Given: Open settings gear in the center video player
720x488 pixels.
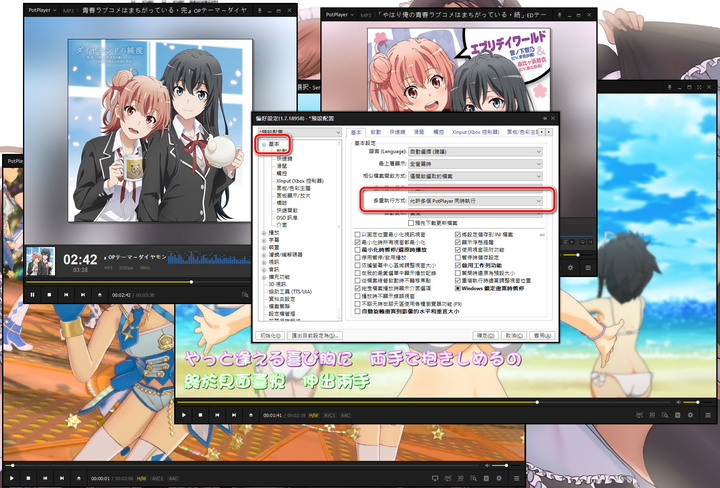Looking at the screenshot, I should coord(690,415).
